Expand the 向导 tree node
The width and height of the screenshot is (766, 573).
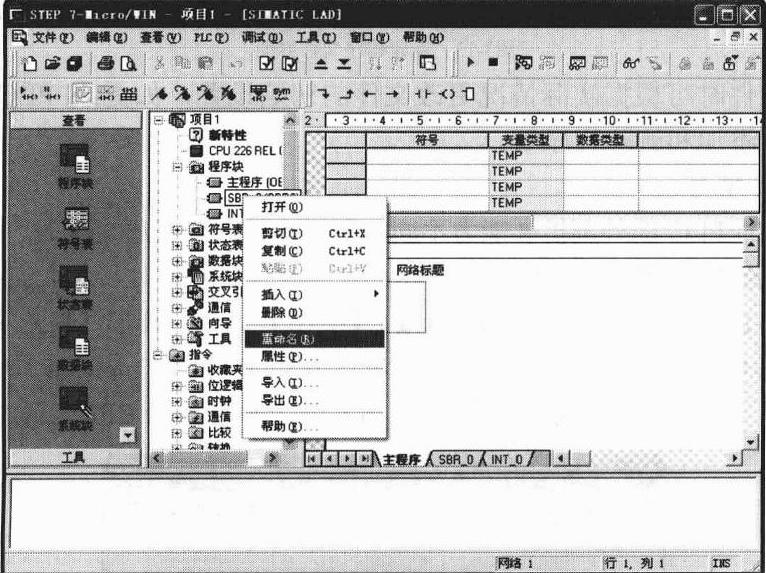(177, 323)
